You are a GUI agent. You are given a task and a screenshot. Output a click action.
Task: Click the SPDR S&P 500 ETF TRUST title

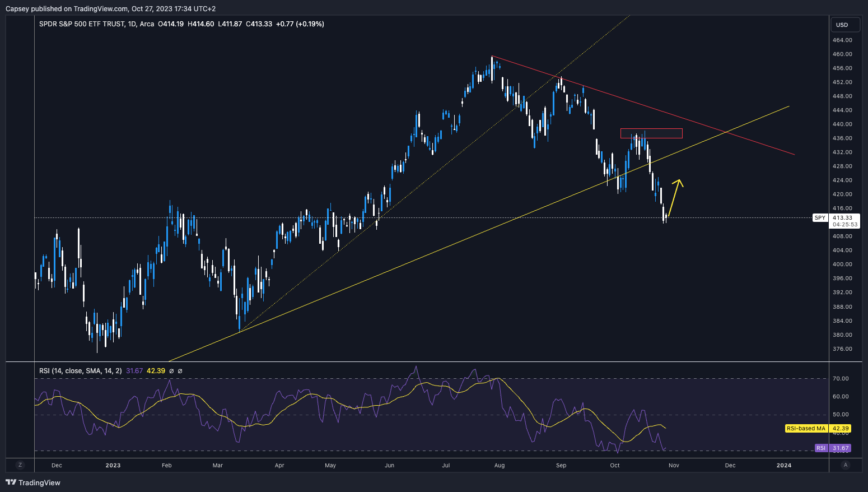(x=82, y=24)
